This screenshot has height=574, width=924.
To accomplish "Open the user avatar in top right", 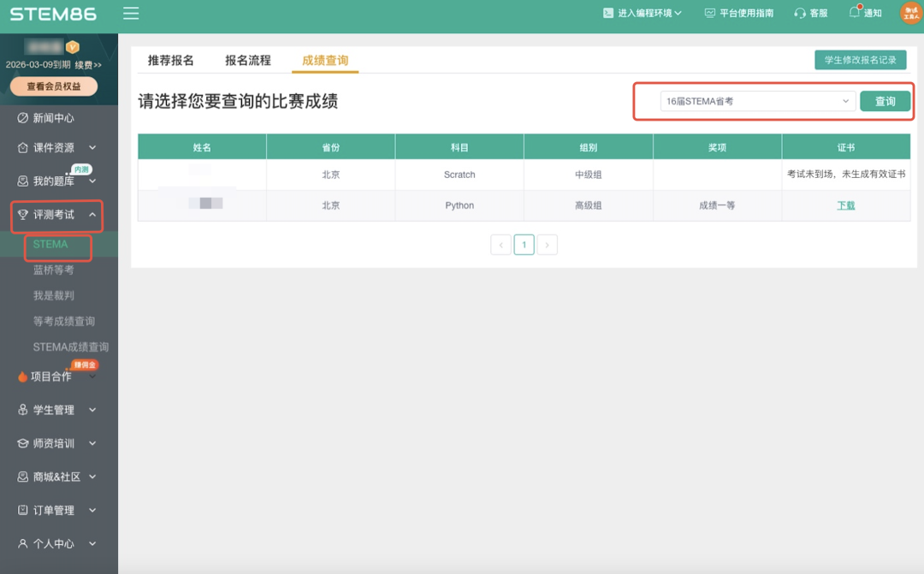I will tap(910, 13).
